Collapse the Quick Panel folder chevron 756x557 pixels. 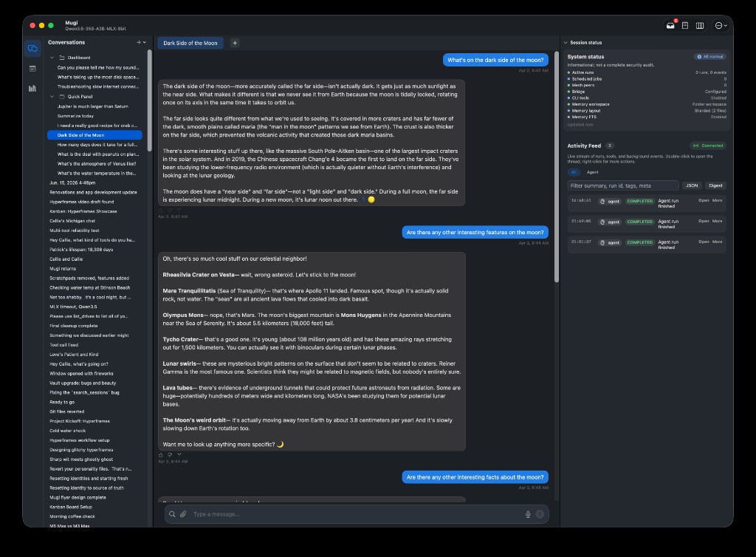pyautogui.click(x=52, y=97)
